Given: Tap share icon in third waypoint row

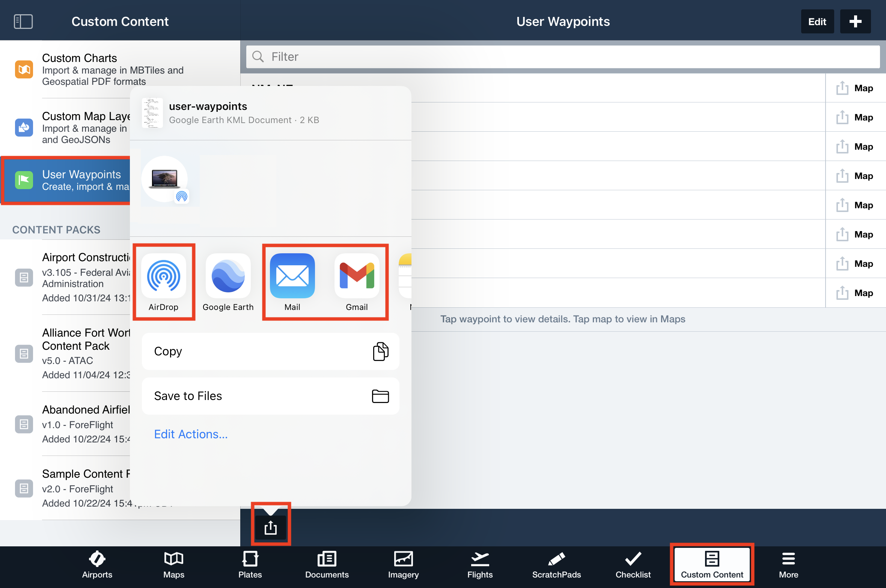Looking at the screenshot, I should tap(842, 146).
